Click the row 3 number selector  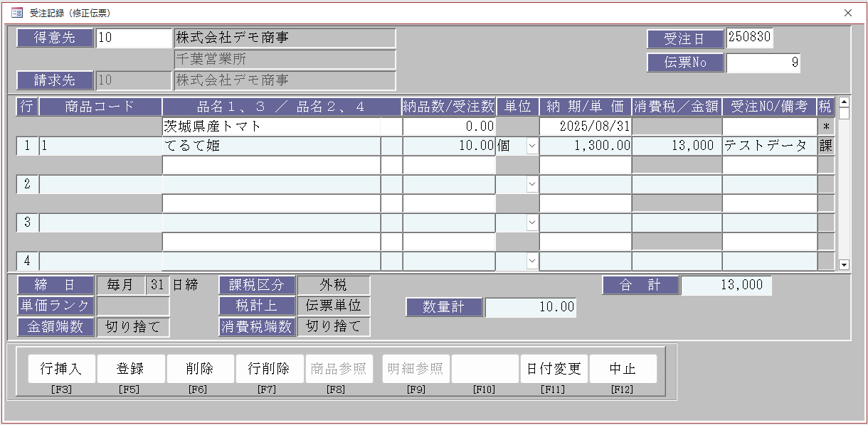point(27,222)
